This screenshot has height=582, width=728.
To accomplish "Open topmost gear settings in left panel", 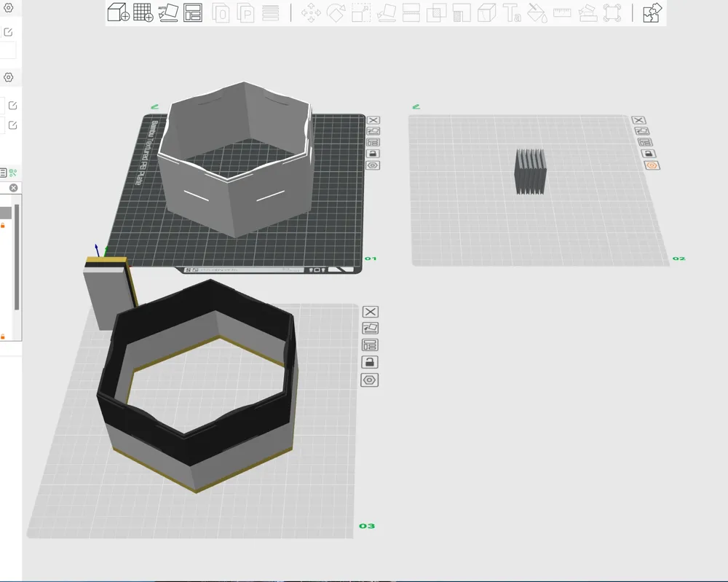I will pyautogui.click(x=8, y=8).
